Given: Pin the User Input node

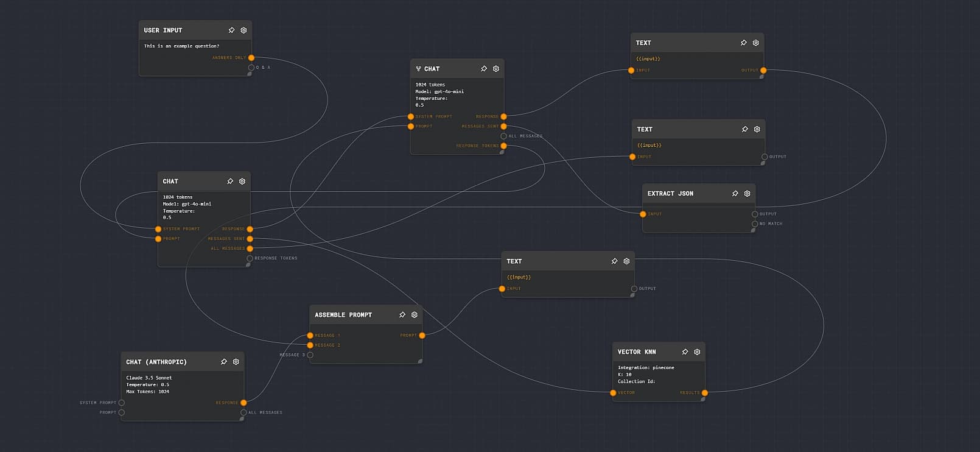Looking at the screenshot, I should pyautogui.click(x=231, y=30).
